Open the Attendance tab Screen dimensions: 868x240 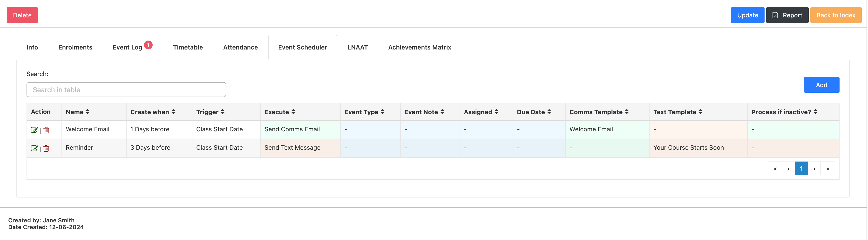[x=241, y=47]
